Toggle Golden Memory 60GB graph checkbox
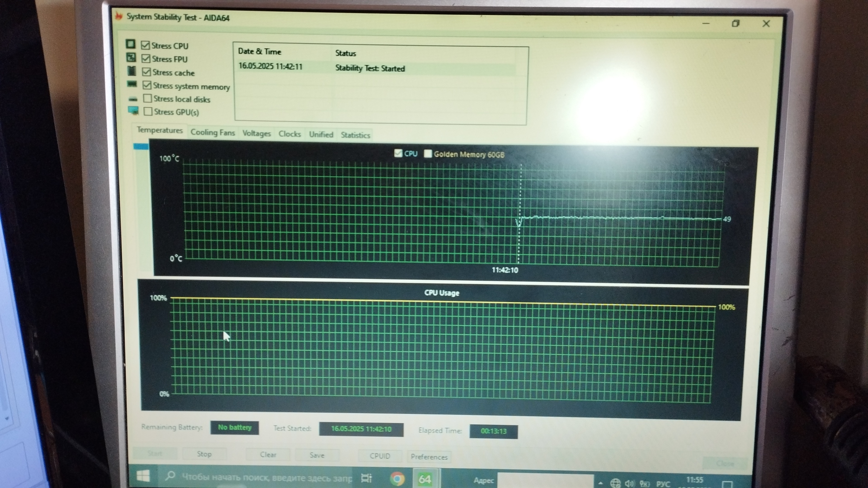 (428, 154)
